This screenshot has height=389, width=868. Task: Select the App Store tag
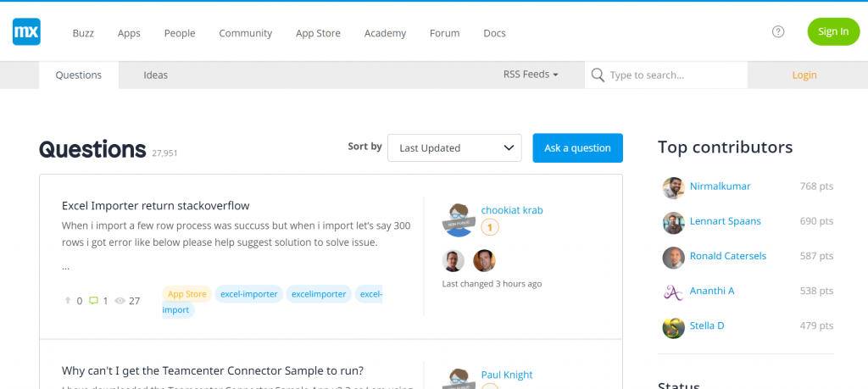click(x=186, y=294)
